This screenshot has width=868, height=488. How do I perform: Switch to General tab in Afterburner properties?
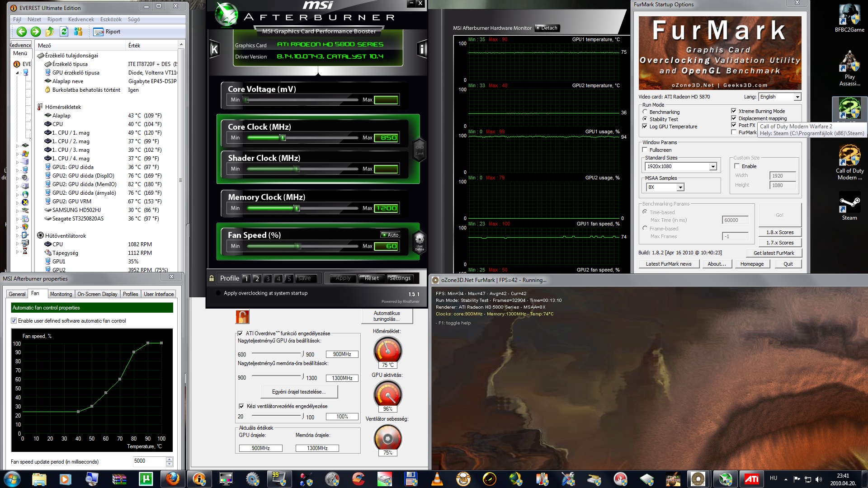[x=17, y=294]
